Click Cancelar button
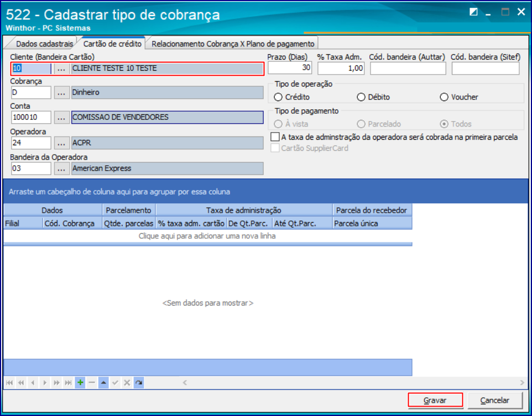This screenshot has height=416, width=532. [495, 400]
